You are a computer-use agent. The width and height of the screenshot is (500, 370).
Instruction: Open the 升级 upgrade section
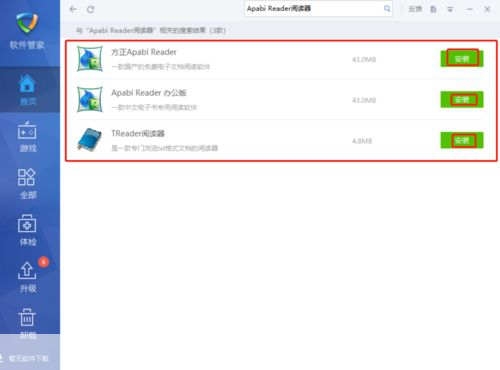pos(27,277)
